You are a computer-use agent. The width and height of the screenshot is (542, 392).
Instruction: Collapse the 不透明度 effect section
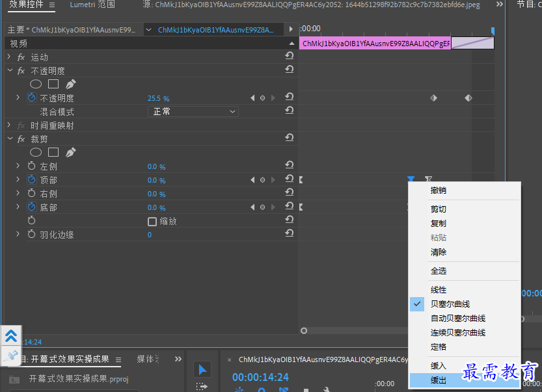[10, 70]
